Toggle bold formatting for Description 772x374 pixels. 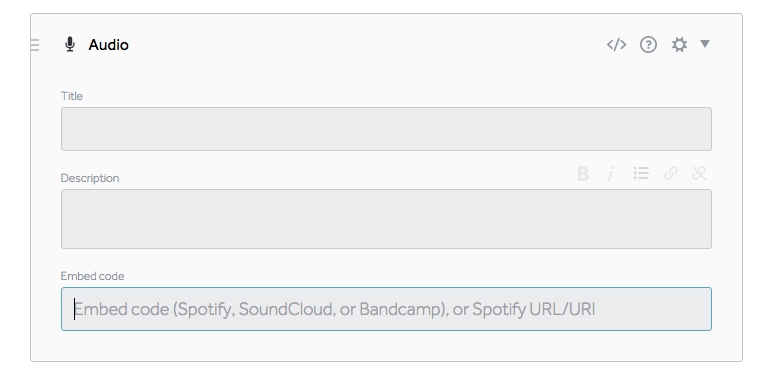pos(583,173)
